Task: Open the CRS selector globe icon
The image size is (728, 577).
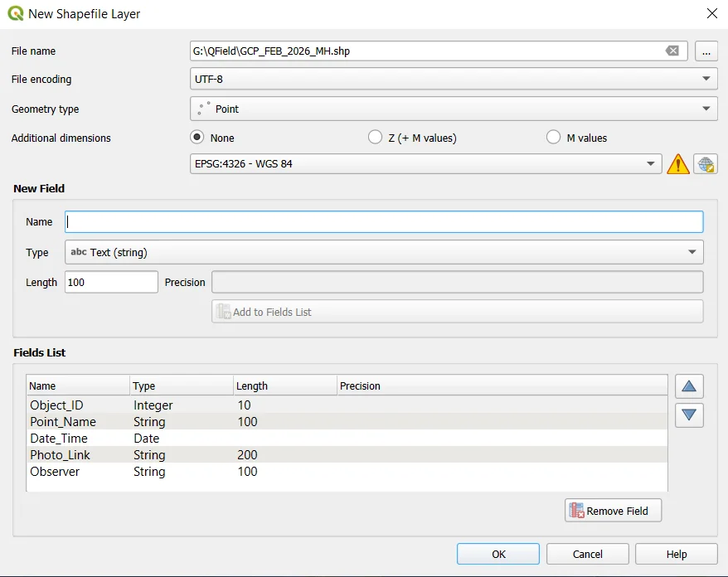Action: point(706,163)
